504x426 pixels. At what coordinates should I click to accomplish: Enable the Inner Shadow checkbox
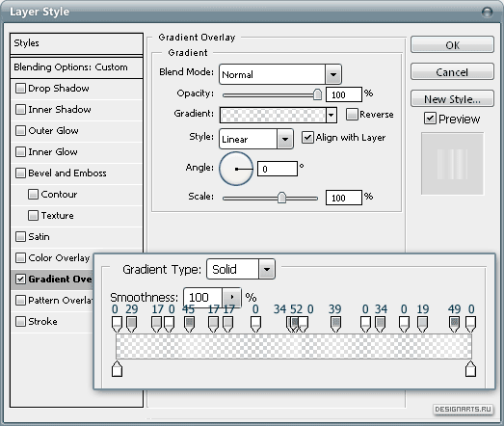pos(20,109)
